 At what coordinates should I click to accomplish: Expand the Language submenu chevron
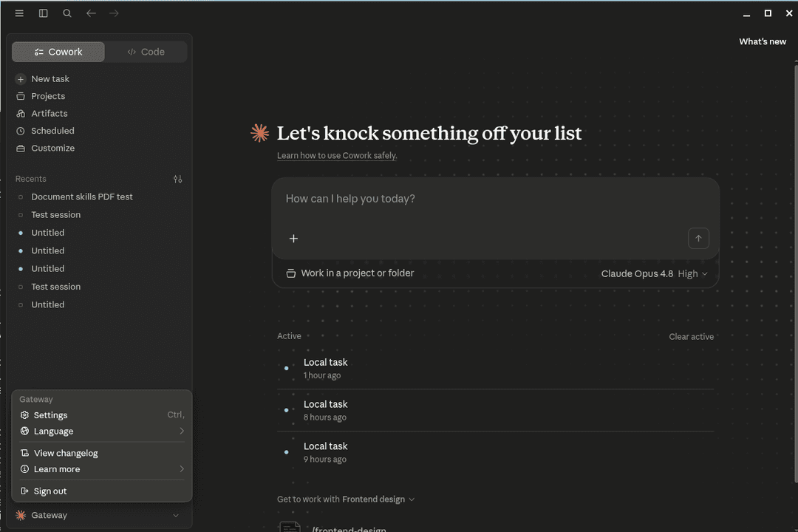[x=182, y=432]
